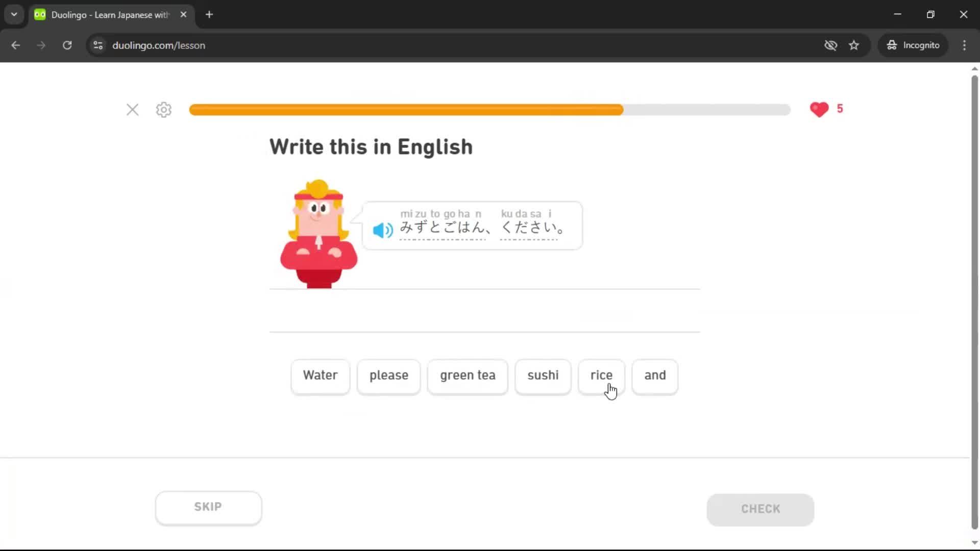
Task: Click the lesson progress bar
Action: pyautogui.click(x=490, y=110)
